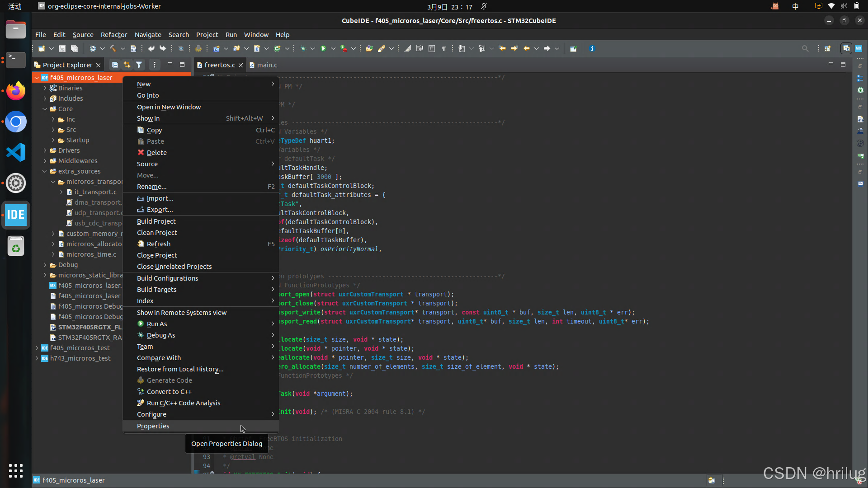Click the green Run button in toolbar
Viewport: 868px width, 488px height.
[x=323, y=48]
